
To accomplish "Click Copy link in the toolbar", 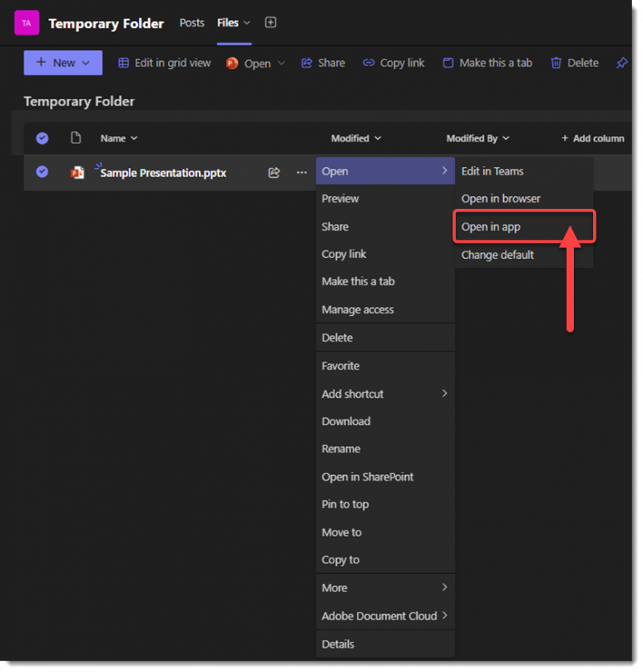I will click(x=393, y=63).
